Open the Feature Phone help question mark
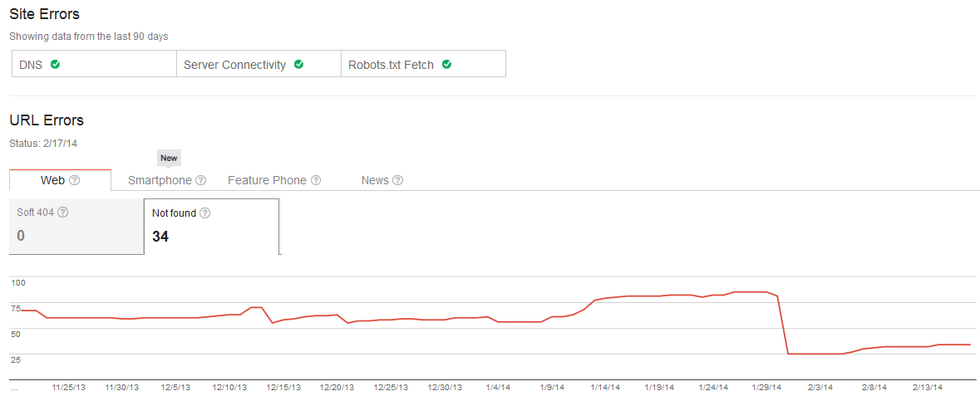This screenshot has height=396, width=980. click(x=316, y=180)
